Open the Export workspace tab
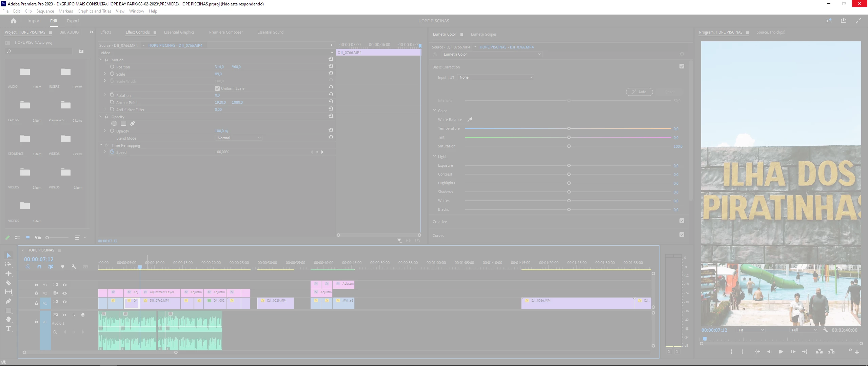This screenshot has height=366, width=868. pos(73,21)
